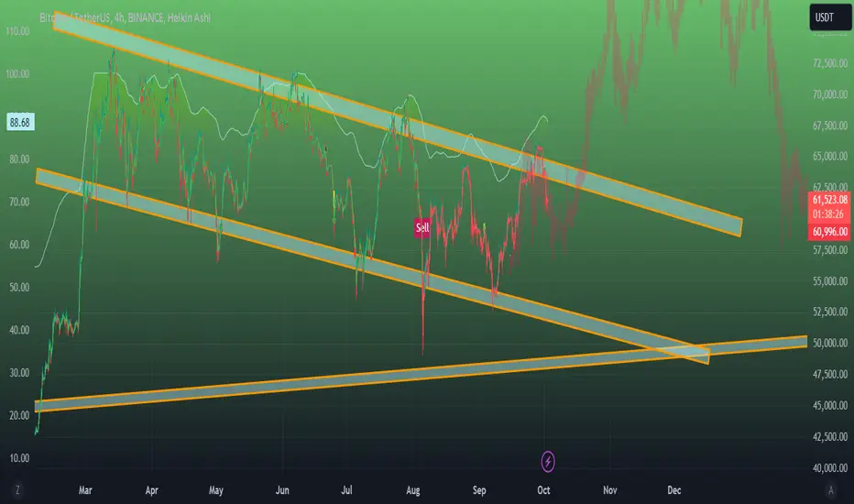
Task: Toggle the A auto-scale button
Action: click(830, 490)
